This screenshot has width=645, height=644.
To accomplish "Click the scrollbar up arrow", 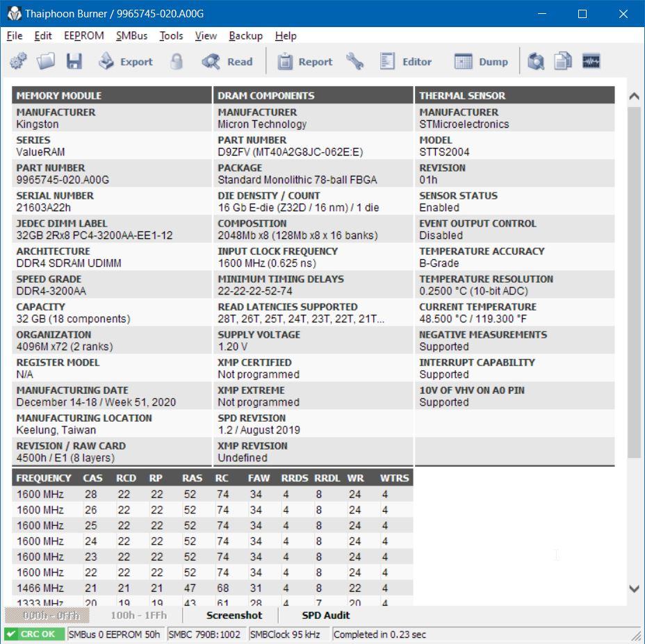I will click(x=635, y=97).
